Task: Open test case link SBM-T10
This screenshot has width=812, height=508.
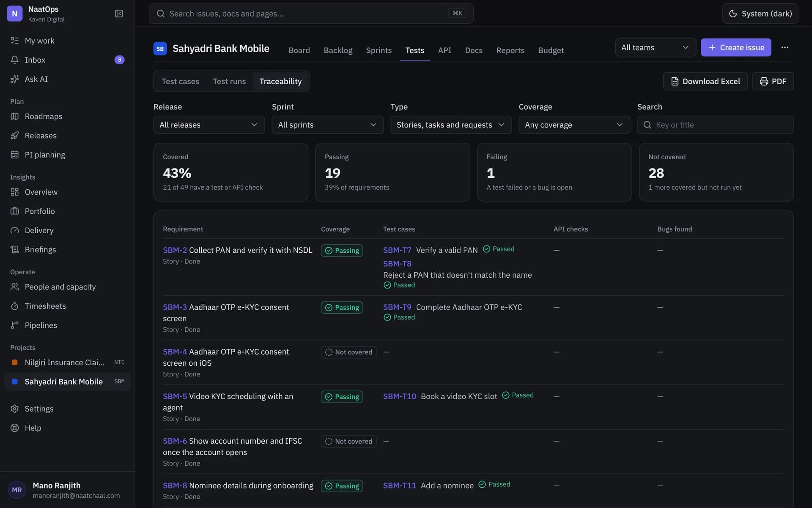Action: [x=399, y=396]
